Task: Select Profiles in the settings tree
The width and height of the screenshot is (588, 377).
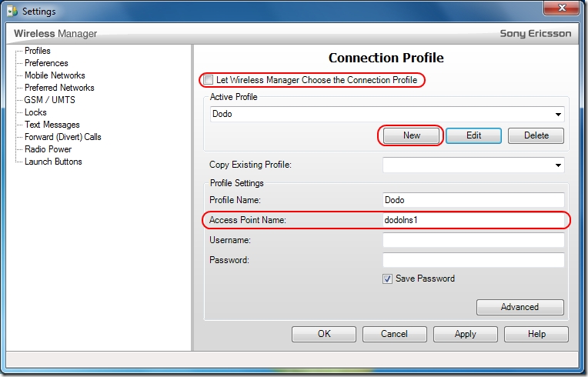Action: point(37,51)
